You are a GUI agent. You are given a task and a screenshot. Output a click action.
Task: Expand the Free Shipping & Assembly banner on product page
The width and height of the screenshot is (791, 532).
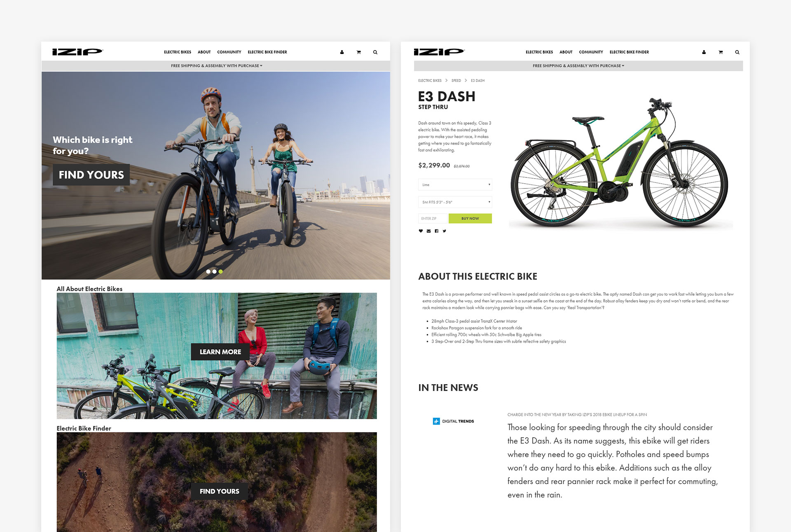click(x=578, y=66)
